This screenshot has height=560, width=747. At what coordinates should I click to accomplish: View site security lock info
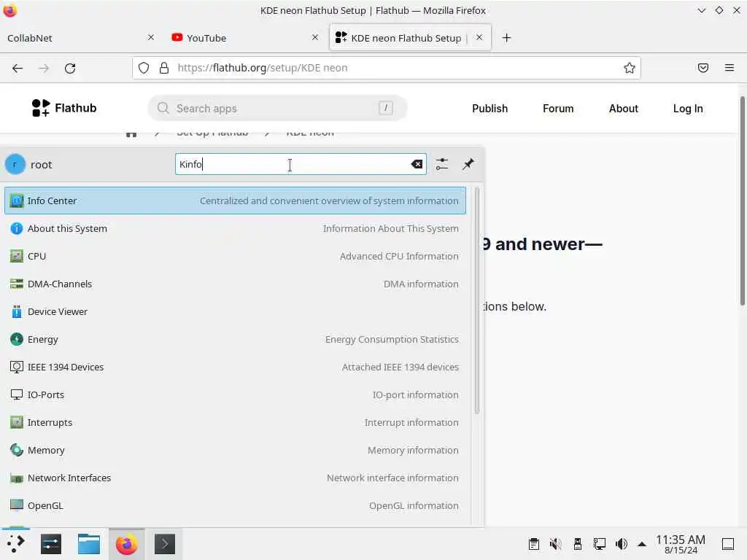tap(164, 68)
